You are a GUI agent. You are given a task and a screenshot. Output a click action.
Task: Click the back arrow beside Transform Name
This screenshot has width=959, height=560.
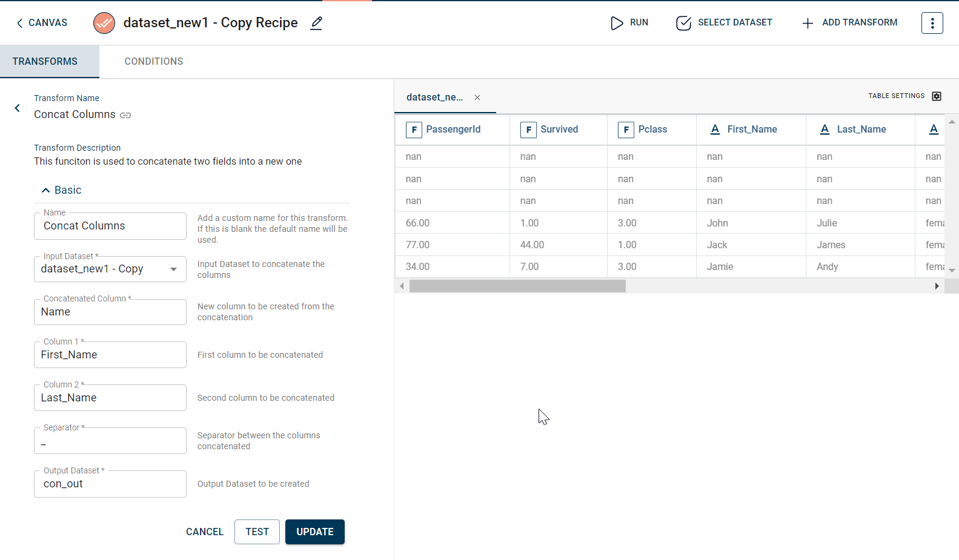point(18,108)
